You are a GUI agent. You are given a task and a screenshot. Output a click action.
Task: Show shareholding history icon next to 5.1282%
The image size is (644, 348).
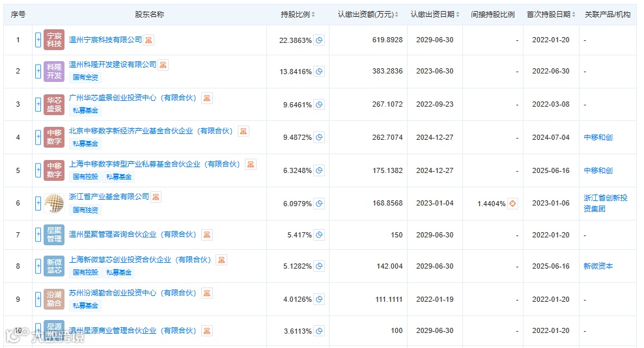coord(319,266)
